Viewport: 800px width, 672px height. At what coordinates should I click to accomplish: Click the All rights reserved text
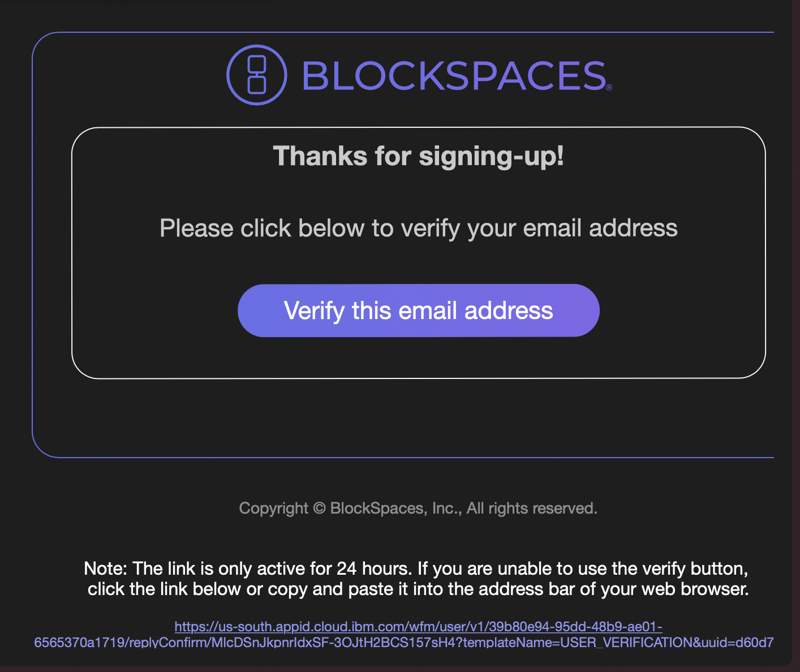[x=532, y=508]
